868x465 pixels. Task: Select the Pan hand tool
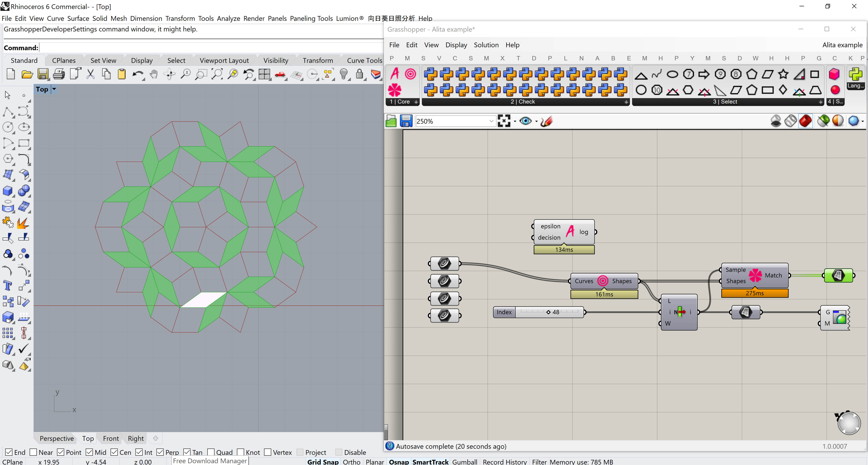point(154,74)
